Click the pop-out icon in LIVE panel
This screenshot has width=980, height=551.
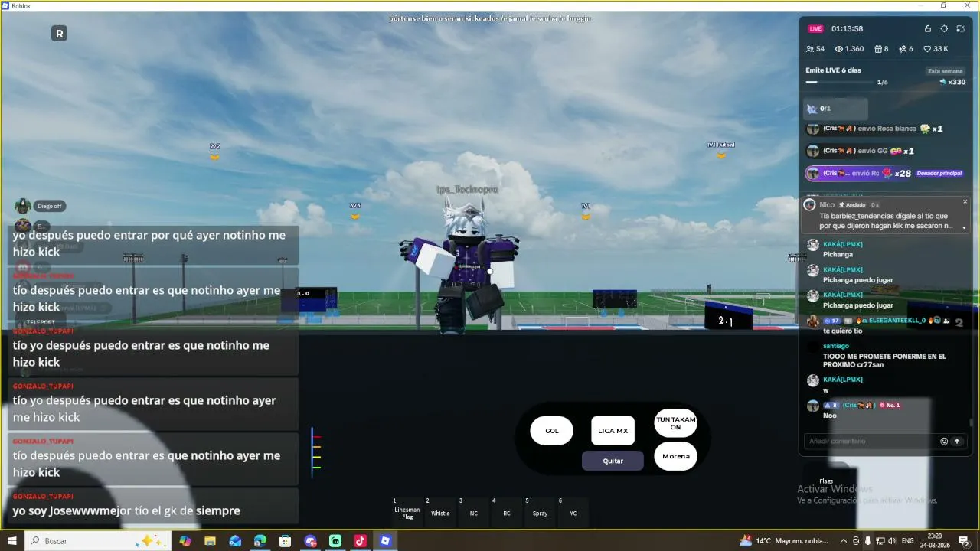click(960, 29)
